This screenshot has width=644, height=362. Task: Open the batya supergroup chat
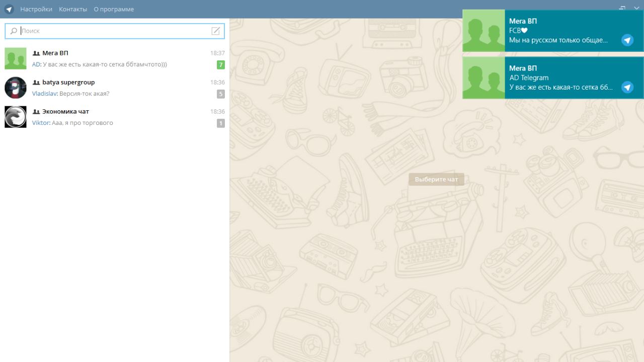[115, 88]
